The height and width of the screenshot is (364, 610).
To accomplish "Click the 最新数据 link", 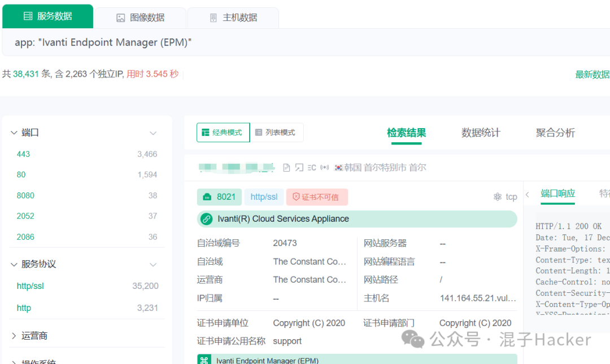I will [x=592, y=74].
